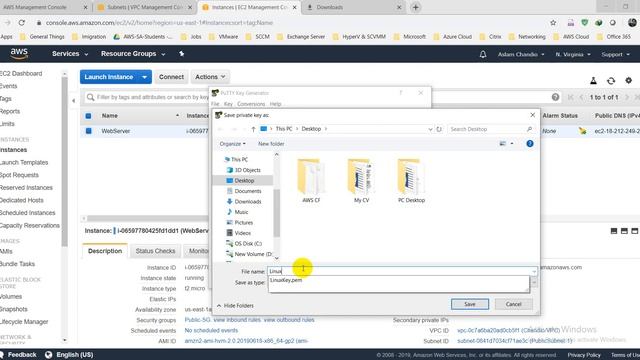Switch to the Description tab
This screenshot has width=640, height=360.
105,251
